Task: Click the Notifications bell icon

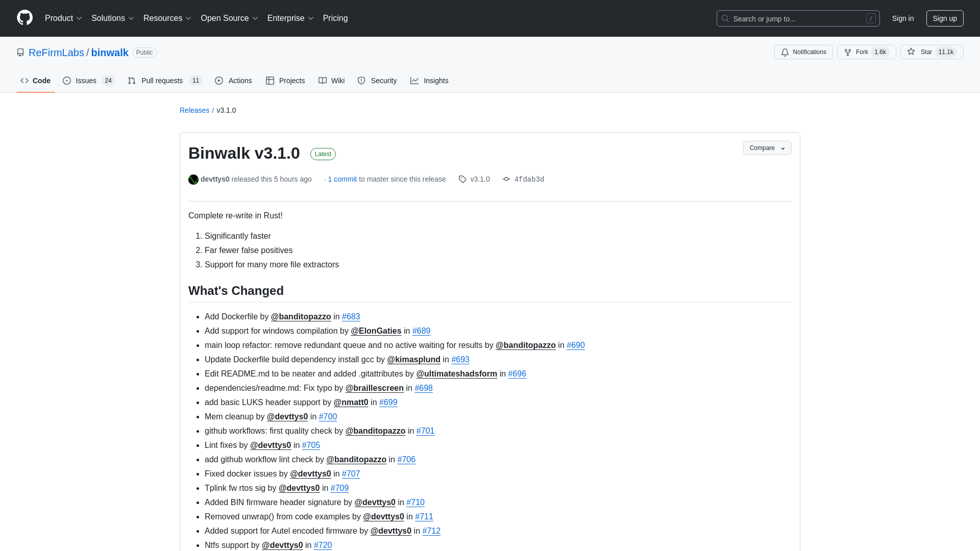Action: pyautogui.click(x=785, y=52)
